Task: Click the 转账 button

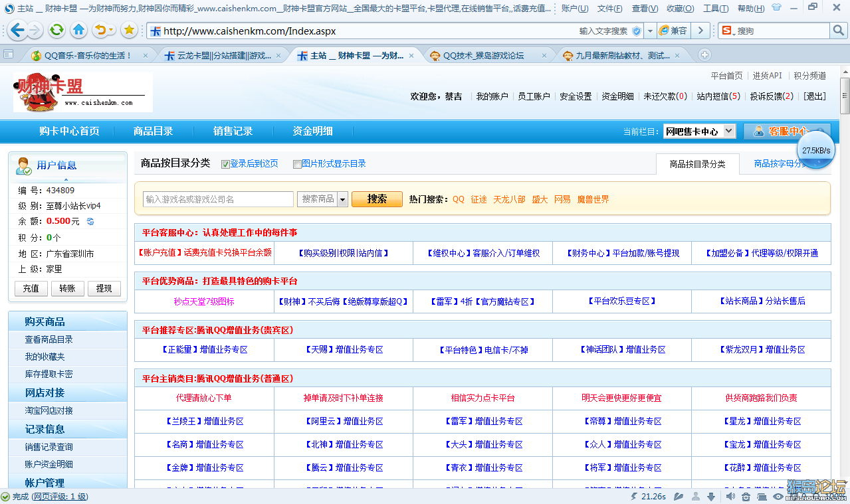Action: (68, 288)
